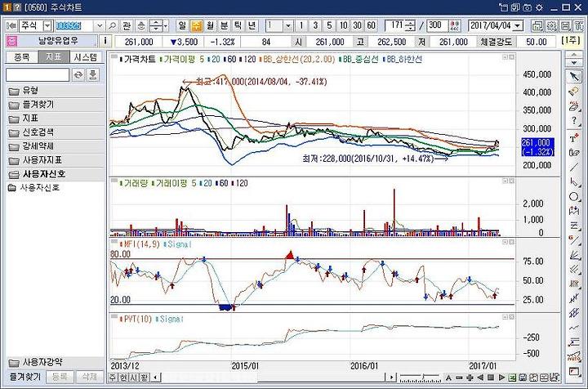Click the 현 tab at chart bottom
Viewport: 588px width, 389px height.
point(123,378)
